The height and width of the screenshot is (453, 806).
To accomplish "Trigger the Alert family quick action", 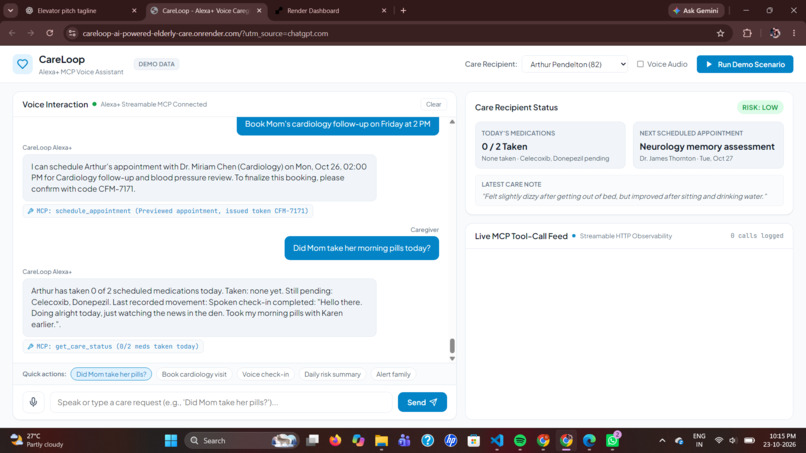I will pos(393,374).
